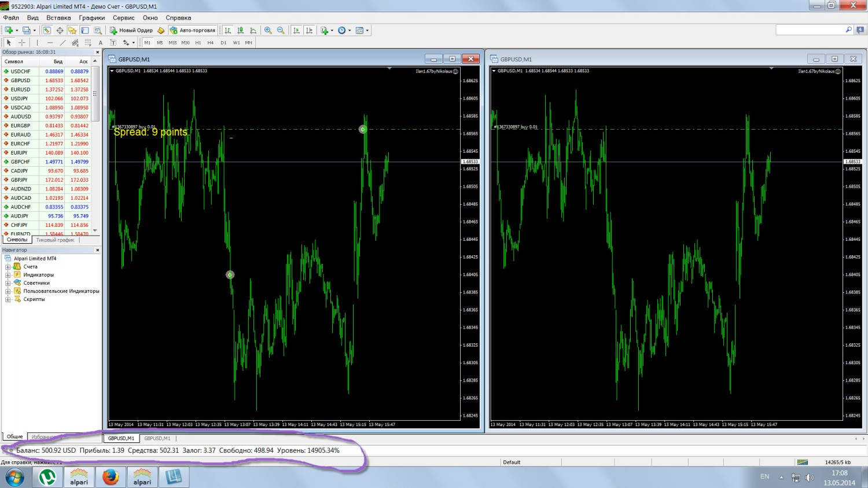Select the crosshair tool
This screenshot has width=868, height=488.
click(x=22, y=42)
